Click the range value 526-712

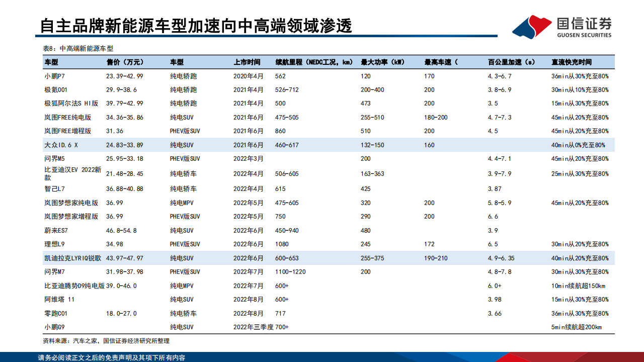[x=287, y=90]
